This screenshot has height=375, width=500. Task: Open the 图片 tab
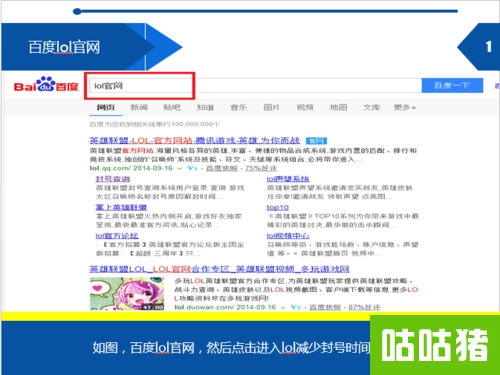point(272,107)
